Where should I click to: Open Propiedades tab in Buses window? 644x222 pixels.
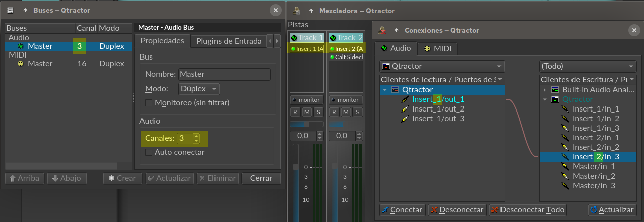pos(163,41)
